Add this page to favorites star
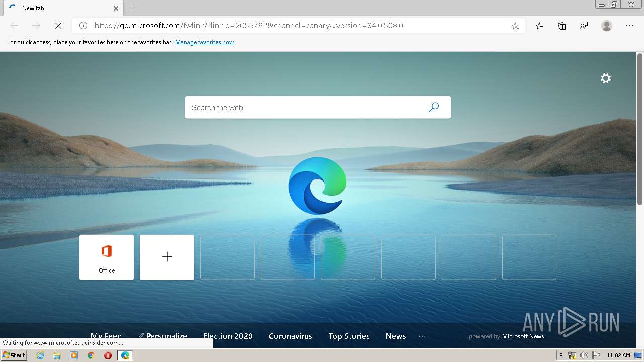Viewport: 644px width, 362px height. click(x=515, y=26)
